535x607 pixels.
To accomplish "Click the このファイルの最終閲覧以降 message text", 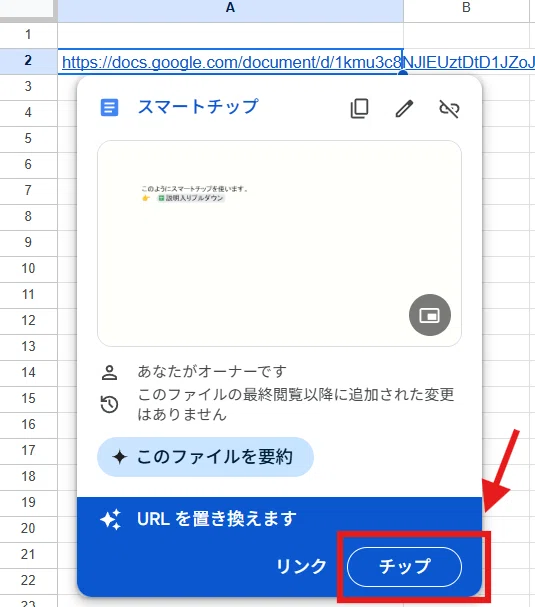I will [x=296, y=405].
